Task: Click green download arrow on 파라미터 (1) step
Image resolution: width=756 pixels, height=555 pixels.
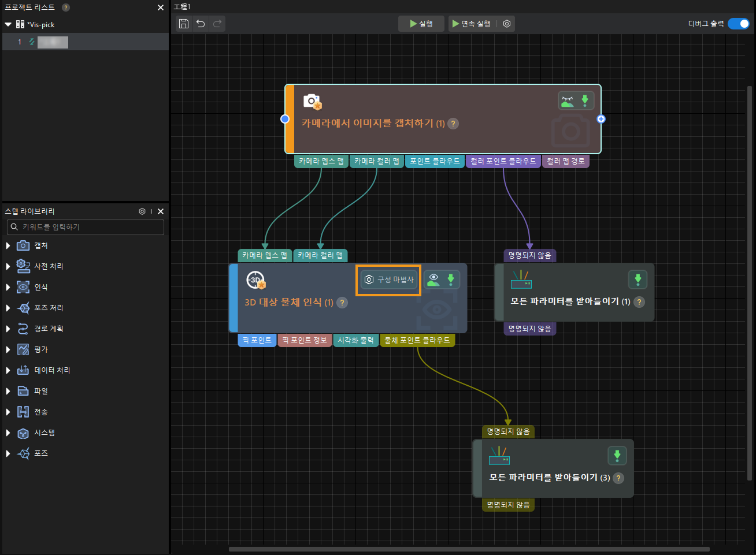Action: tap(638, 280)
